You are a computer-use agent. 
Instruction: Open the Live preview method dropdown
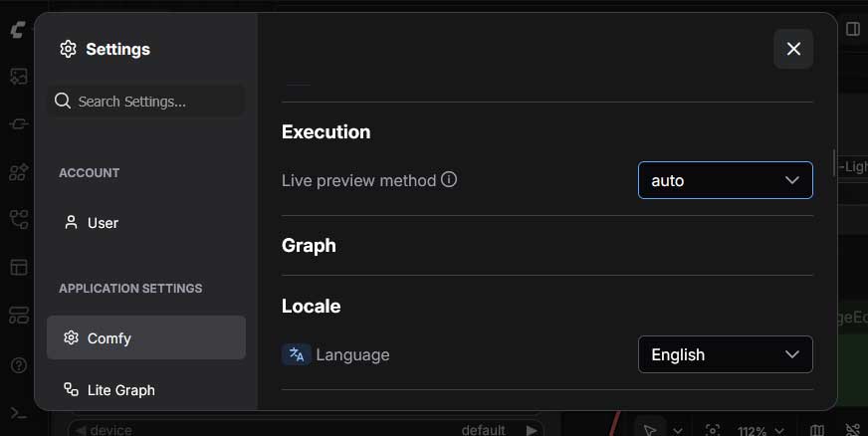[725, 180]
